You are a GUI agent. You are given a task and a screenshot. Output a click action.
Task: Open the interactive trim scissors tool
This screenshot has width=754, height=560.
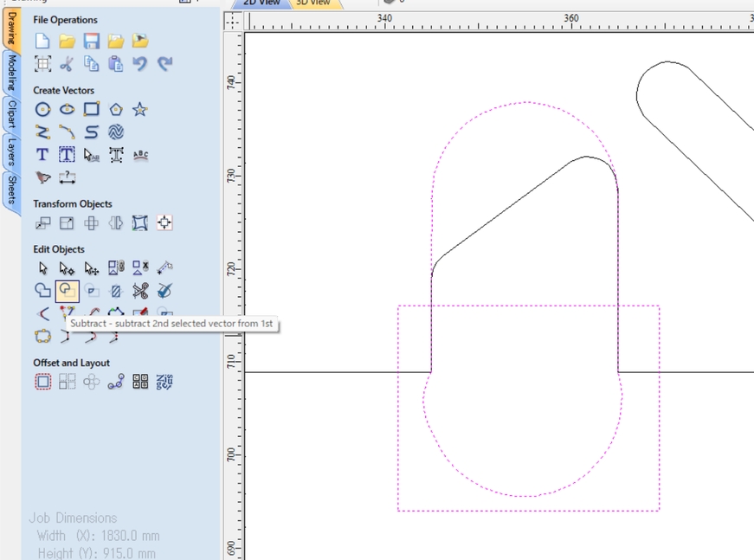(140, 291)
